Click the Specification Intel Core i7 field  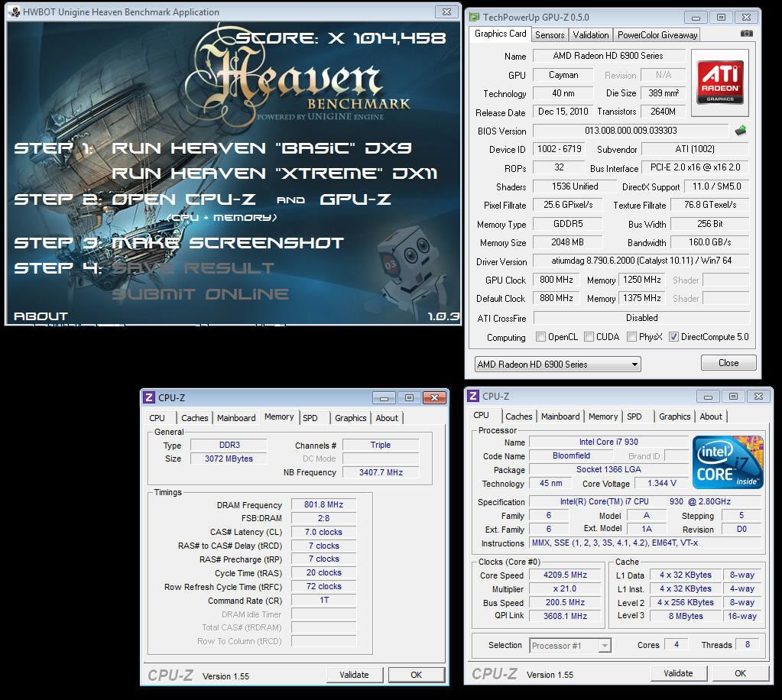[x=645, y=501]
